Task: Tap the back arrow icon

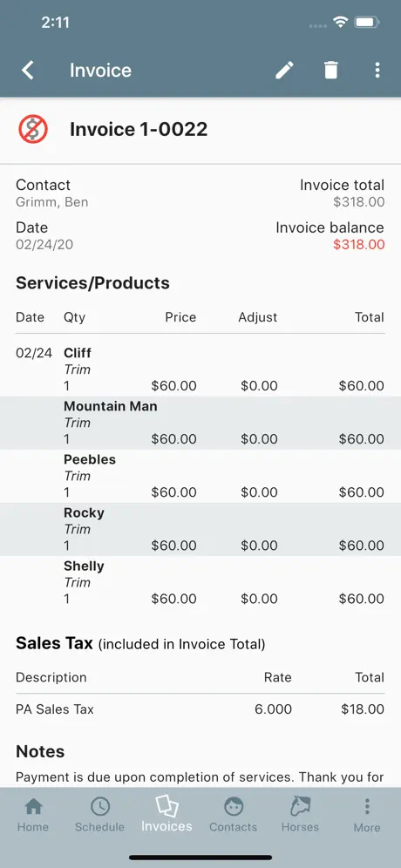Action: pyautogui.click(x=28, y=71)
